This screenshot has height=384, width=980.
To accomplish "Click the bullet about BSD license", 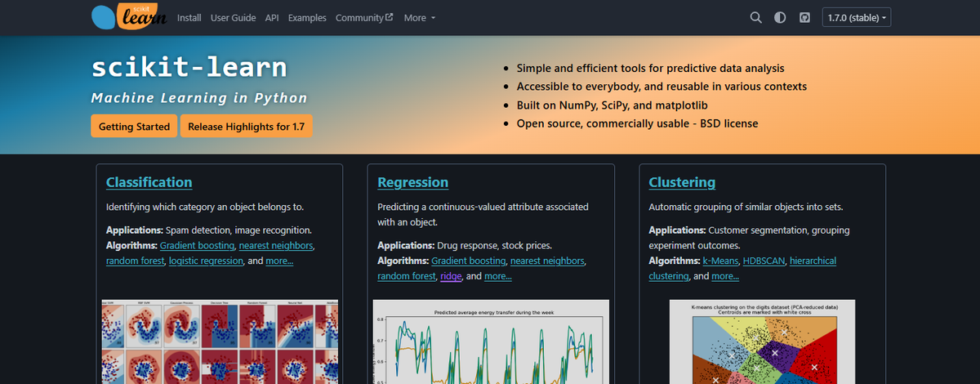I will click(637, 123).
